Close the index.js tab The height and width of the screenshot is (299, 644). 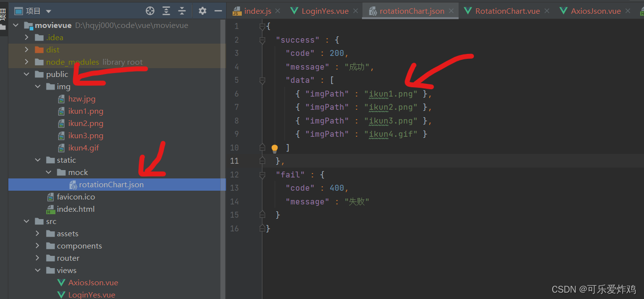[278, 11]
